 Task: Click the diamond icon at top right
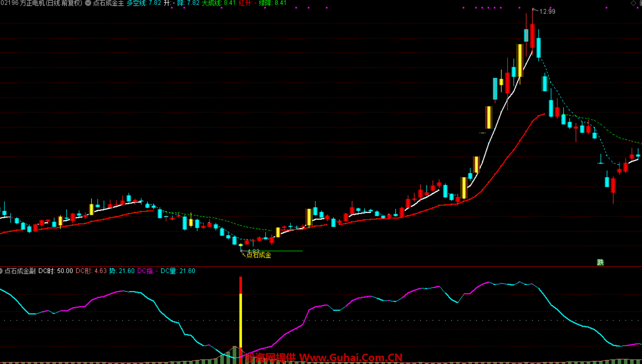[633, 3]
